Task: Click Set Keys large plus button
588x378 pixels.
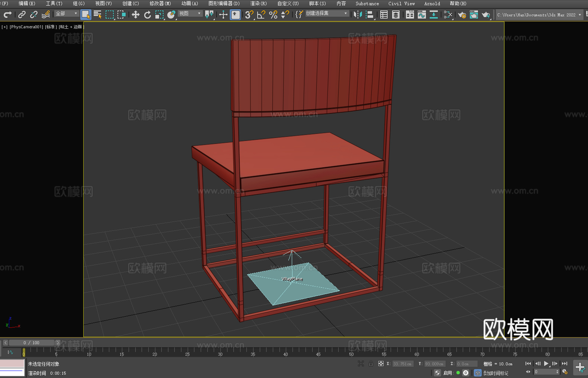Action: point(580,368)
